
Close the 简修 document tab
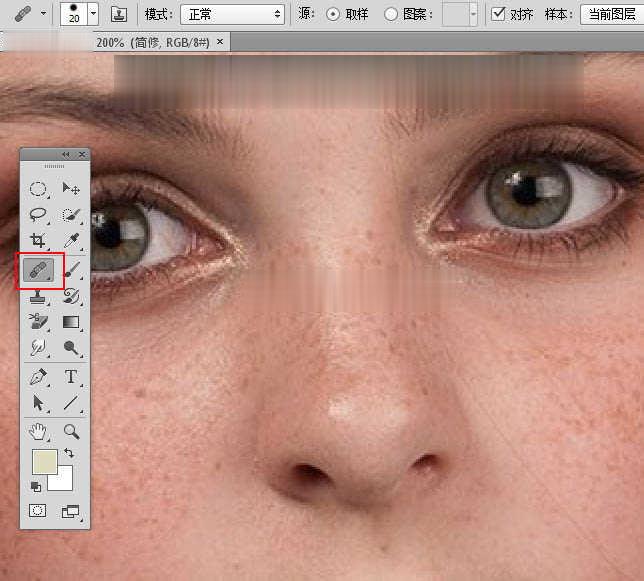(x=220, y=41)
